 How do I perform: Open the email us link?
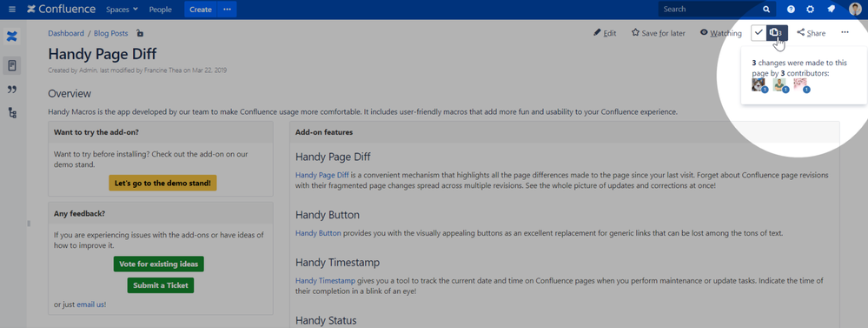pyautogui.click(x=91, y=305)
